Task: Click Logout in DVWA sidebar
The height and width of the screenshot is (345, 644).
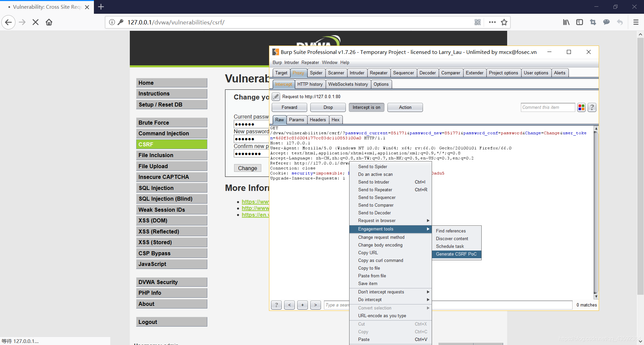Action: coord(172,322)
